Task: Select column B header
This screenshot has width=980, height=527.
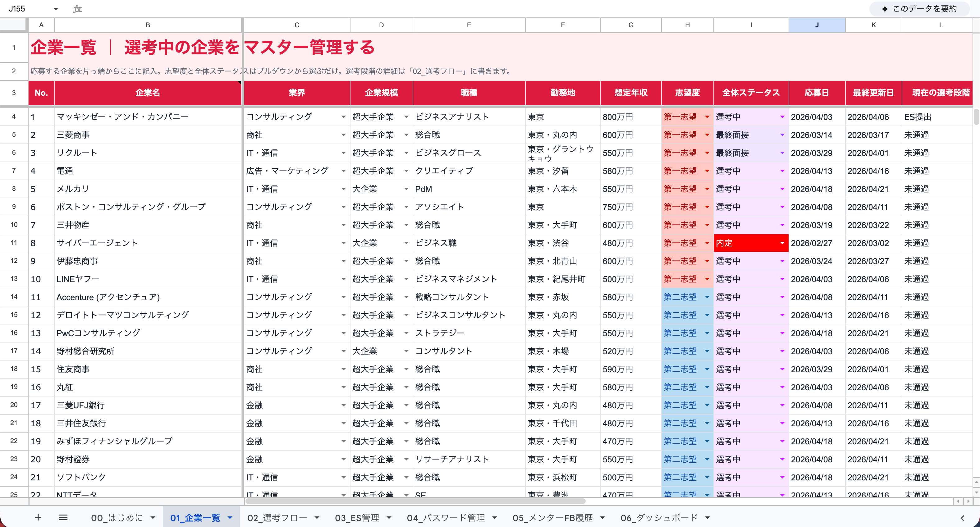Action: point(148,25)
